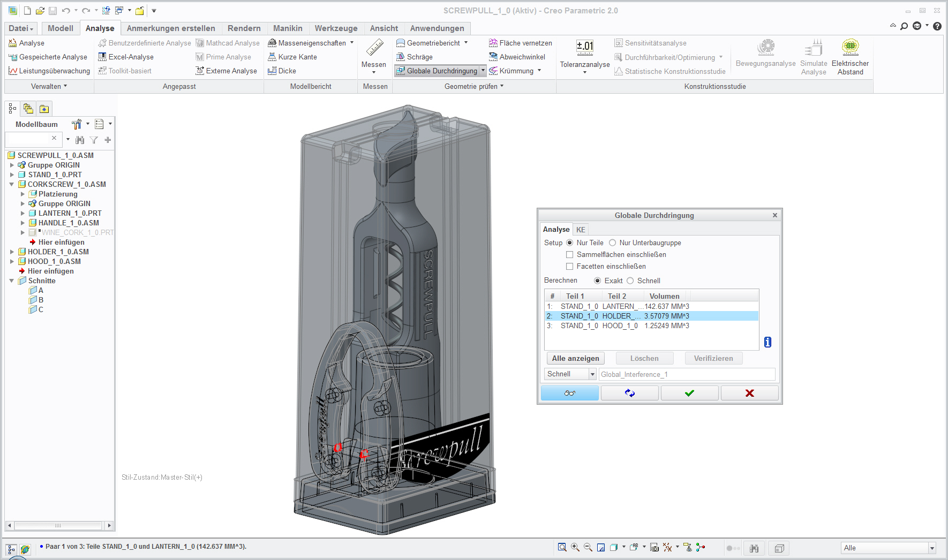Click the Löschen button
Screen dimensions: 948x560
(644, 358)
